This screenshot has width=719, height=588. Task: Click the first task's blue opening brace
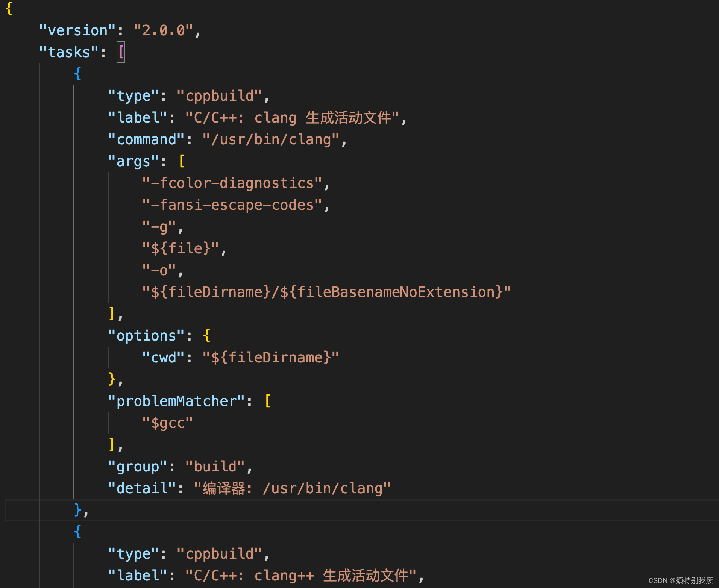click(78, 74)
